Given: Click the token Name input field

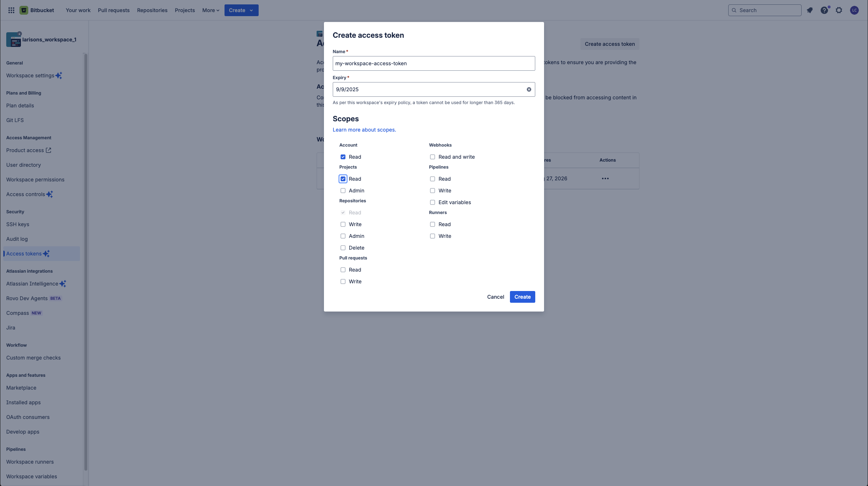Looking at the screenshot, I should pos(434,63).
